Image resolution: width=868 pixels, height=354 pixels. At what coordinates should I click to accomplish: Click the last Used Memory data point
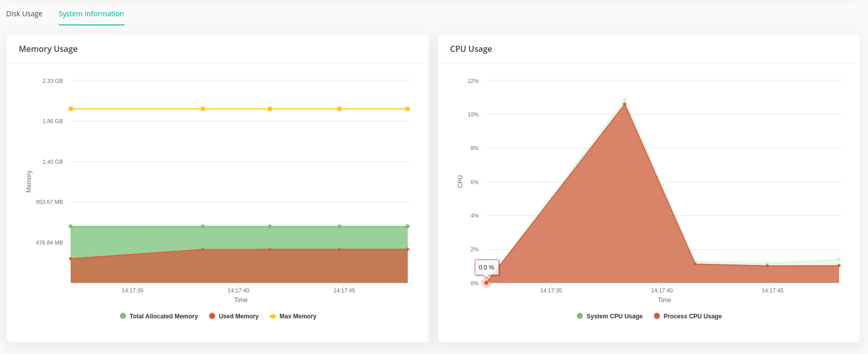coord(408,249)
